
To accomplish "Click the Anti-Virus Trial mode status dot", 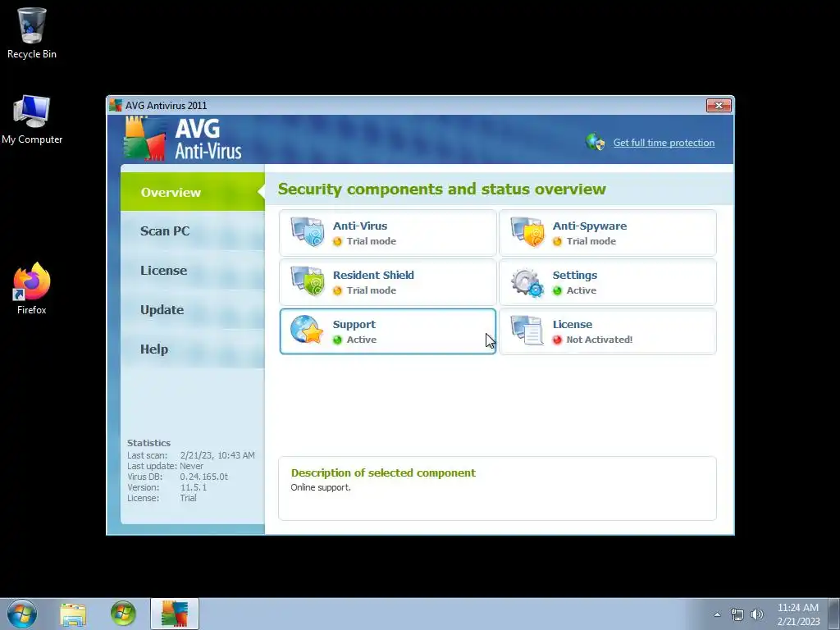I will point(337,242).
